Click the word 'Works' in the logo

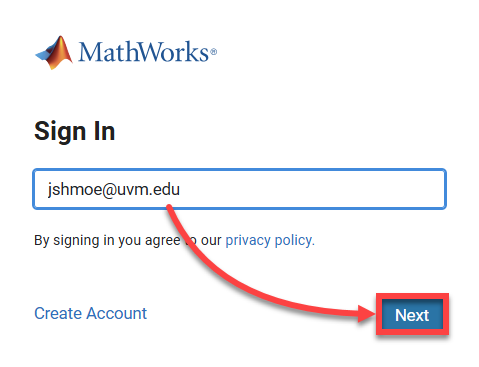(x=174, y=52)
